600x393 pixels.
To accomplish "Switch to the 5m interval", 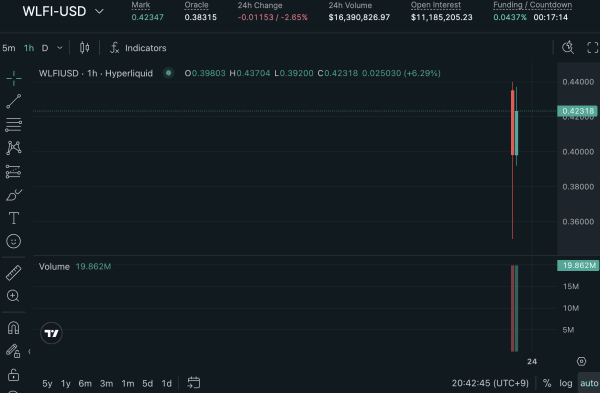I will 9,48.
